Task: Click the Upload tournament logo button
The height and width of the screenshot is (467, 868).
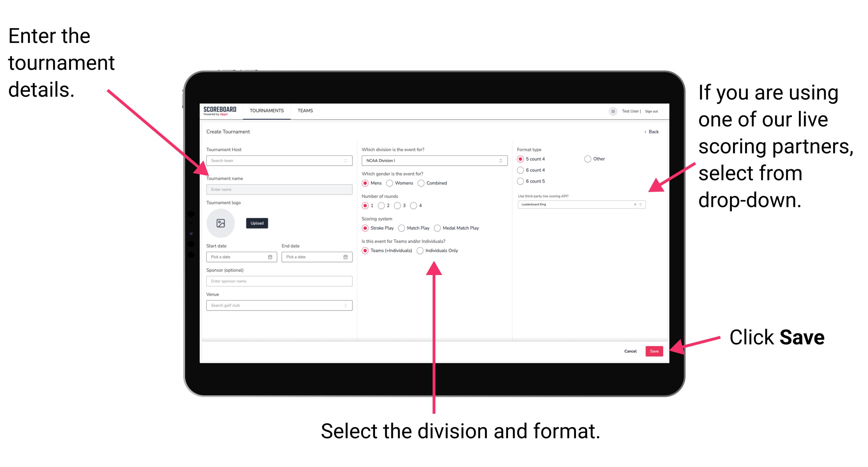Action: tap(256, 223)
